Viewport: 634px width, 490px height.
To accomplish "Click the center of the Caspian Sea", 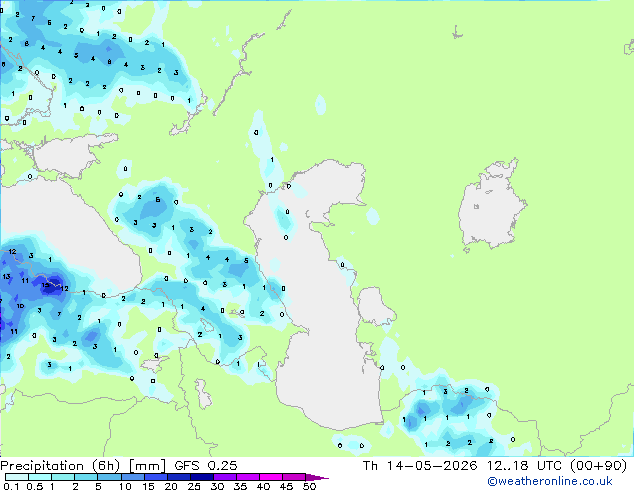I will pos(319,307).
